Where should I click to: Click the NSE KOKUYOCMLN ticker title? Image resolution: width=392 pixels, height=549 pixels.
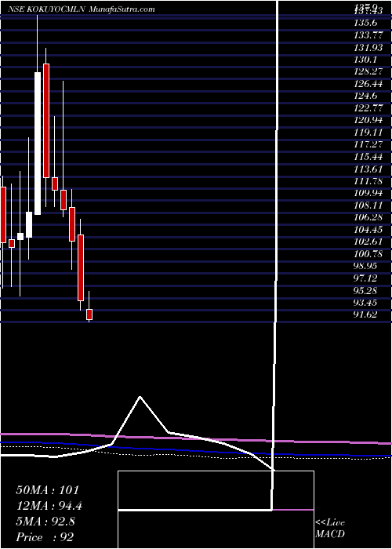pos(47,9)
